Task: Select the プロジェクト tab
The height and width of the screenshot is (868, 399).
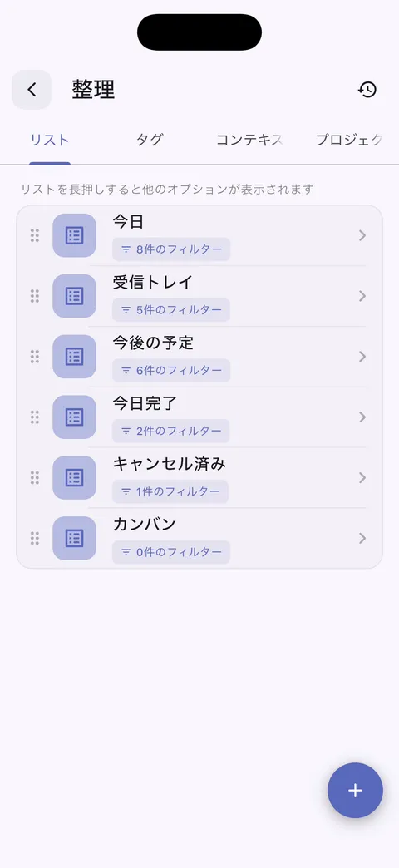Action: (x=349, y=140)
